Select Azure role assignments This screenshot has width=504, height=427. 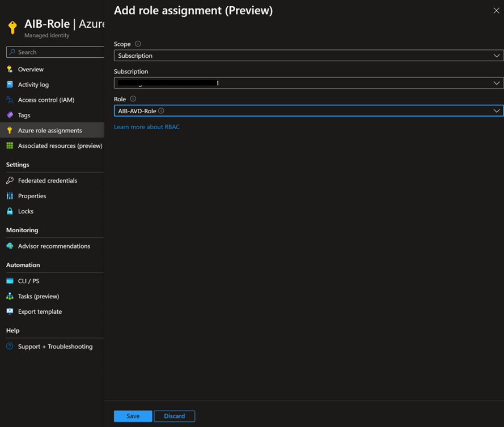tap(52, 130)
